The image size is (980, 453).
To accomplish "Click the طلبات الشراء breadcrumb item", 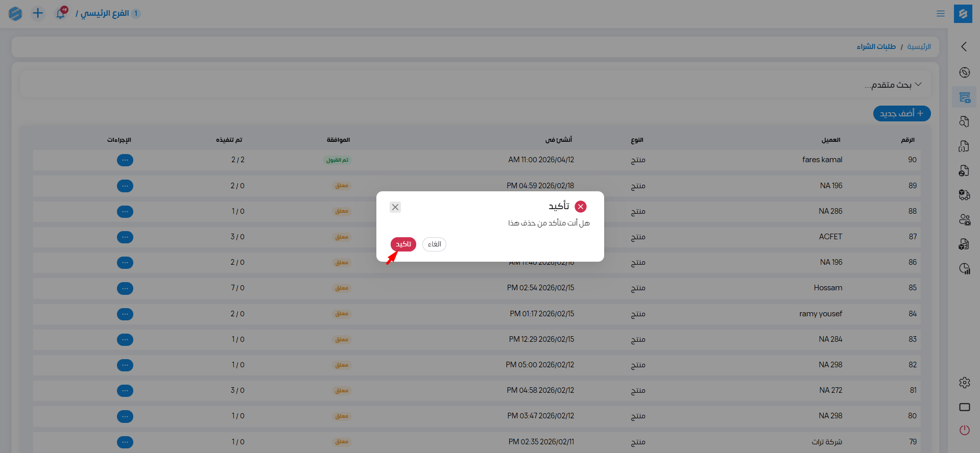I will pyautogui.click(x=876, y=47).
